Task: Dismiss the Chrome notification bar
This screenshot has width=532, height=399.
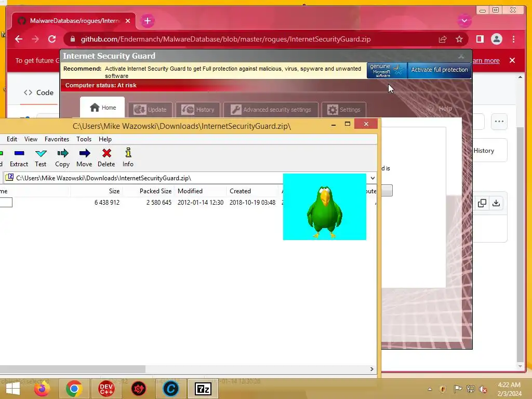Action: (512, 60)
